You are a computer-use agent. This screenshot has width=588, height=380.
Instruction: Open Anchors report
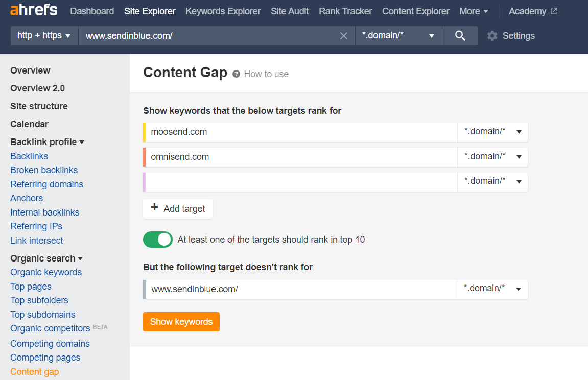(27, 198)
